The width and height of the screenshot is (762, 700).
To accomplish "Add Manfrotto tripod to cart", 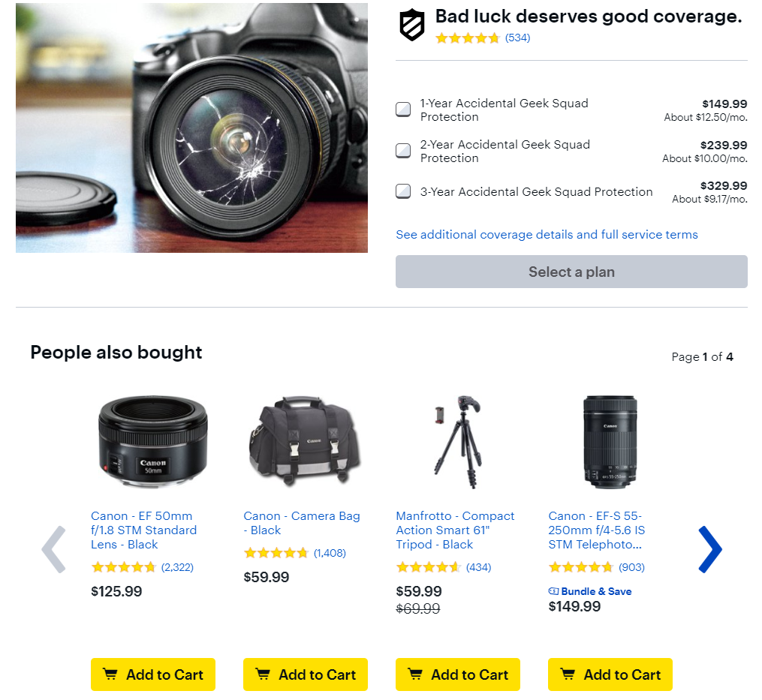I will (458, 674).
